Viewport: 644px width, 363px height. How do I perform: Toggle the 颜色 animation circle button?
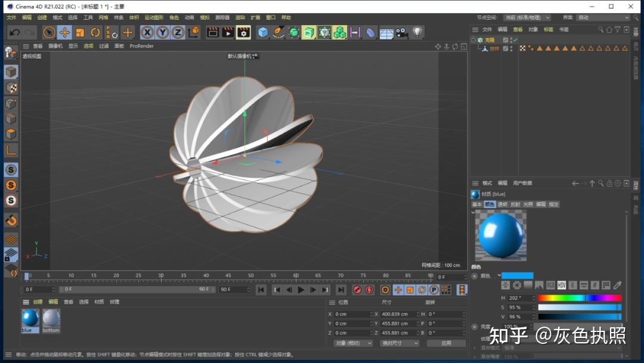[x=475, y=276]
